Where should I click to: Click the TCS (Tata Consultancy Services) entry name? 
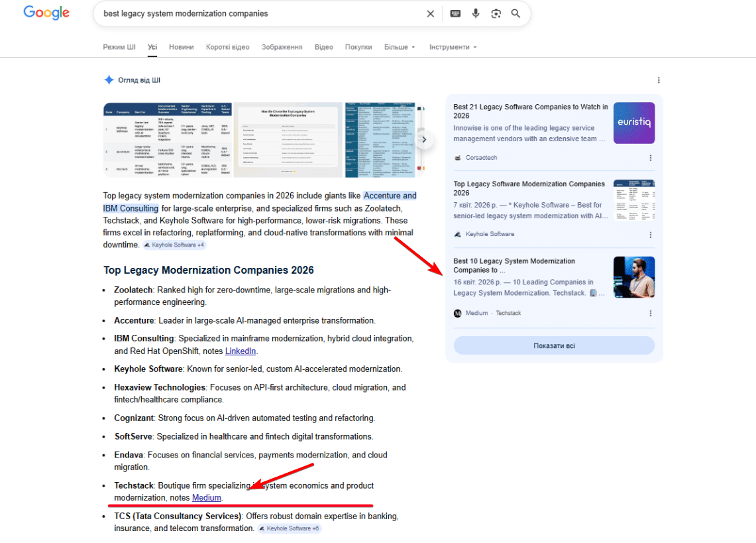pyautogui.click(x=178, y=516)
